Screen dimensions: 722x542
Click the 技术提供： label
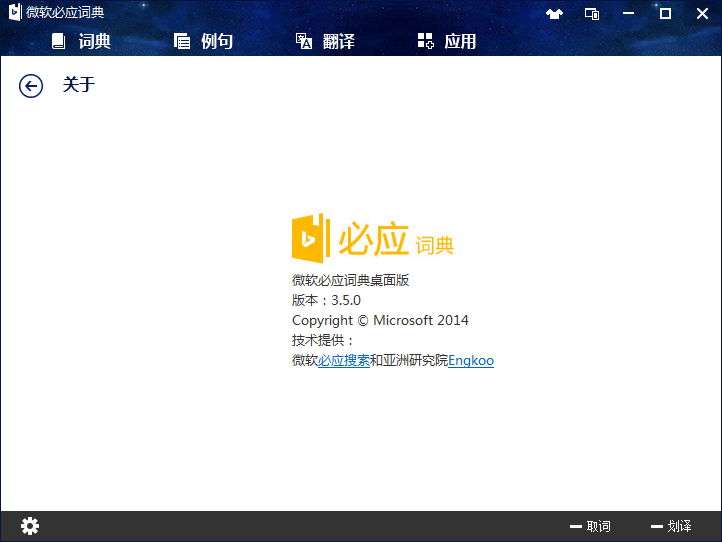(323, 340)
